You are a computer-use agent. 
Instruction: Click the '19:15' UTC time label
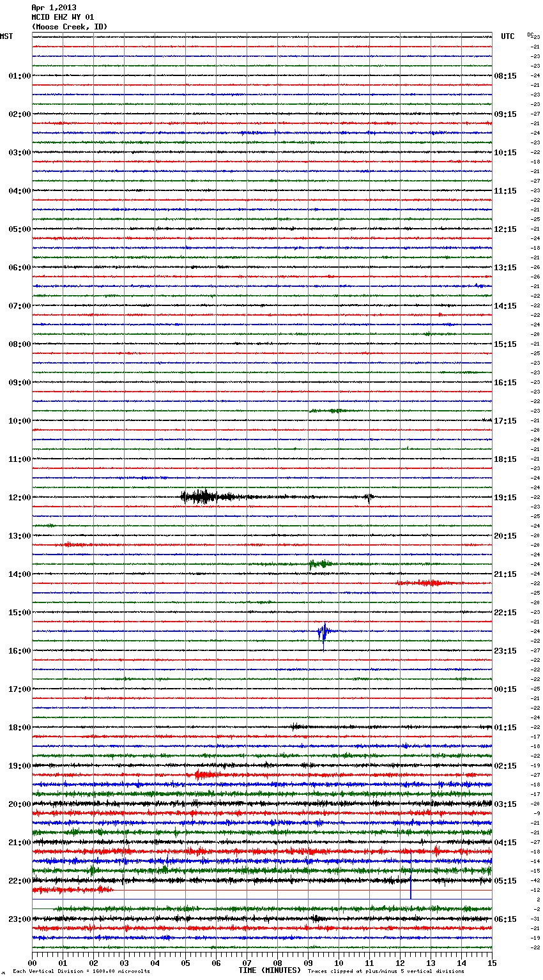coord(505,498)
